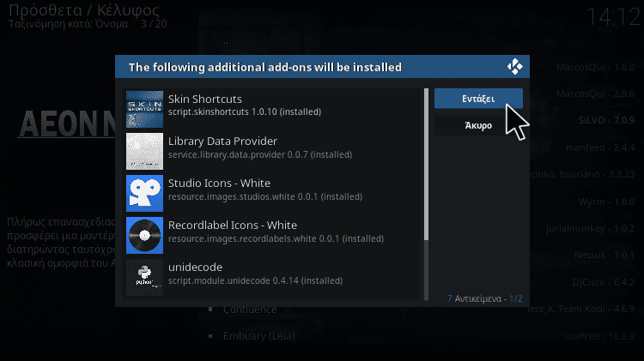
Task: Click 'sualfred - 18.8.9' in background list
Action: [598, 336]
